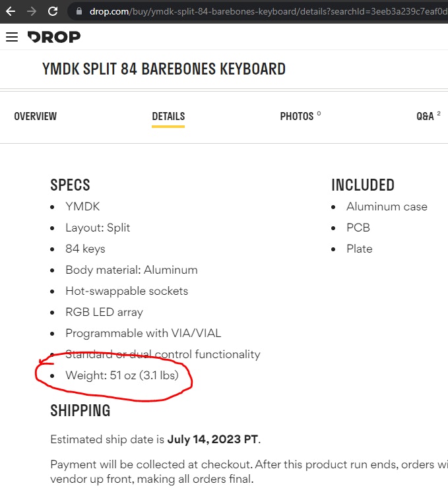This screenshot has height=494, width=448.
Task: Click the browser forward arrow
Action: click(32, 11)
